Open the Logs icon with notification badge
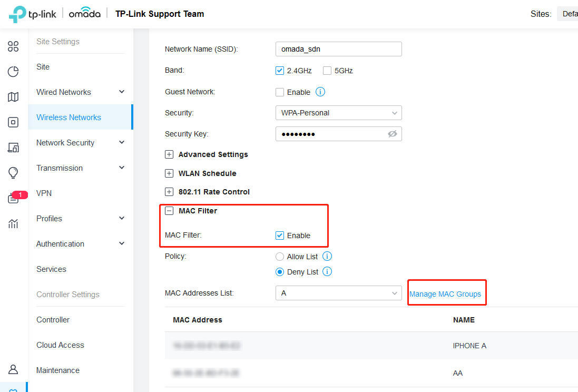578x392 pixels. 13,199
